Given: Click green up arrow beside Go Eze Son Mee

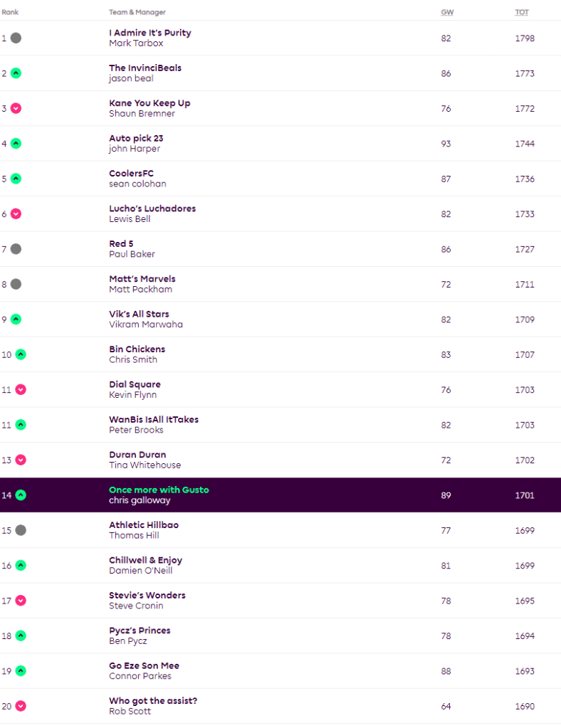Looking at the screenshot, I should click(x=21, y=670).
